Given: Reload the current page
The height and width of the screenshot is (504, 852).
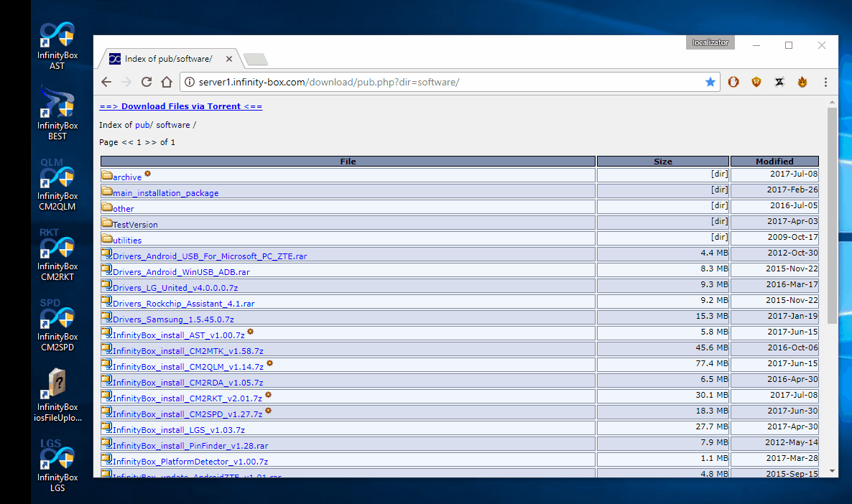Looking at the screenshot, I should [147, 82].
